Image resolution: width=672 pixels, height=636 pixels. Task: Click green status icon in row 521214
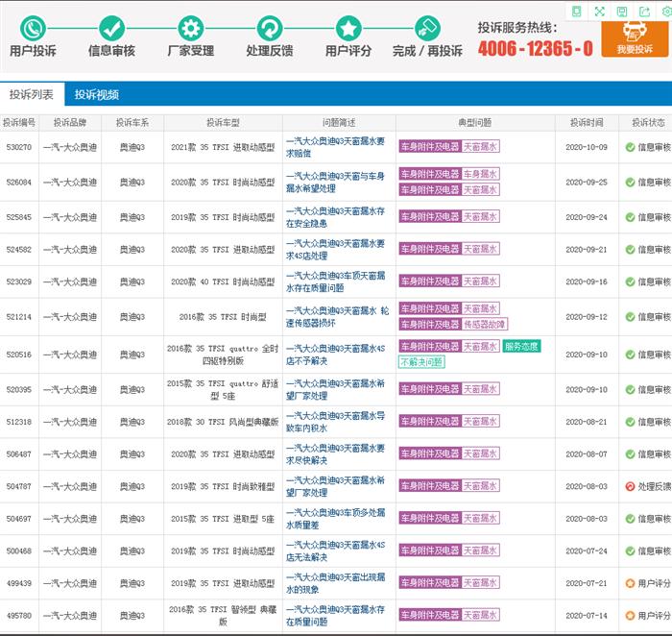pos(630,317)
